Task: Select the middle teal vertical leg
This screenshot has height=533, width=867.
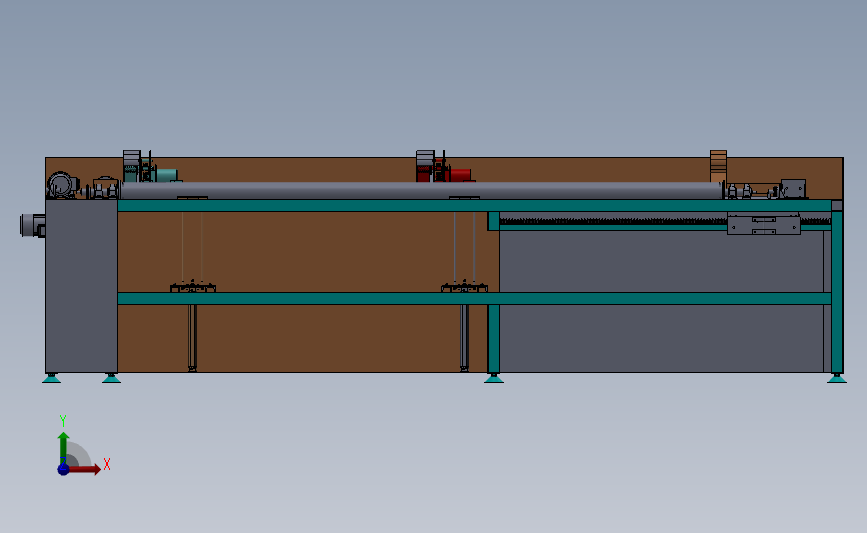Action: click(x=494, y=338)
